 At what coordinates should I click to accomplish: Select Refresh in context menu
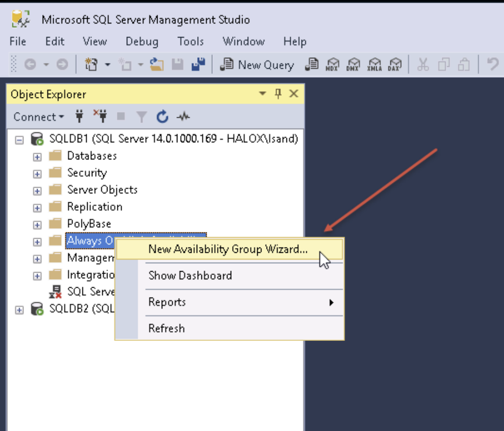pos(230,328)
